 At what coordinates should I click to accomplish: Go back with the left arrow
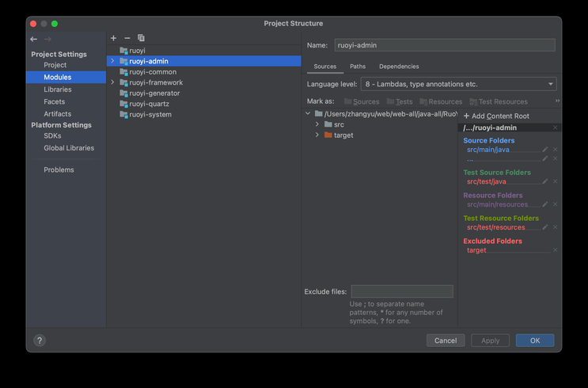click(x=34, y=39)
